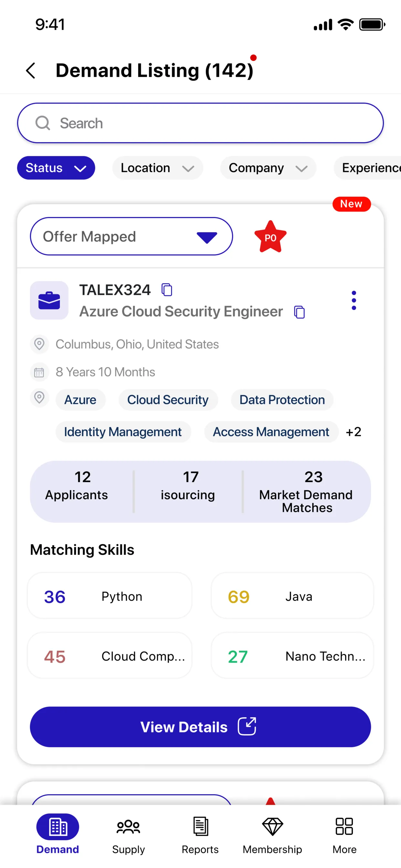Open the 23 Market Demand Matches

point(306,491)
